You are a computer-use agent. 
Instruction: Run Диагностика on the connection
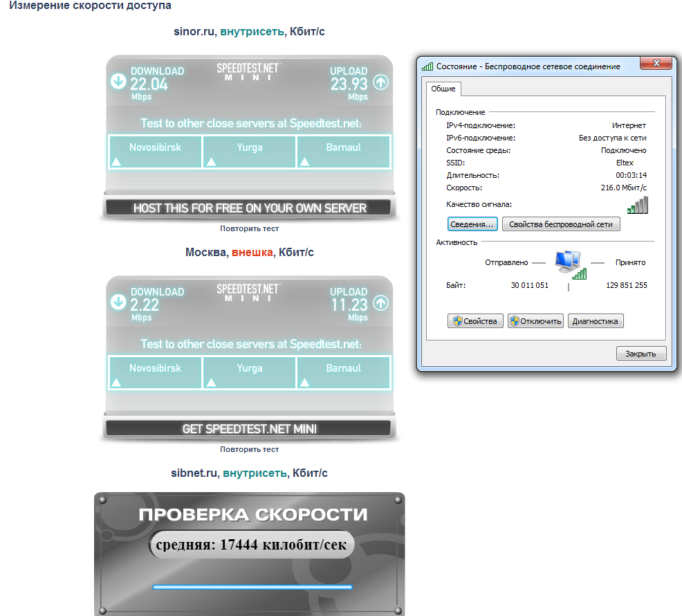[x=596, y=321]
